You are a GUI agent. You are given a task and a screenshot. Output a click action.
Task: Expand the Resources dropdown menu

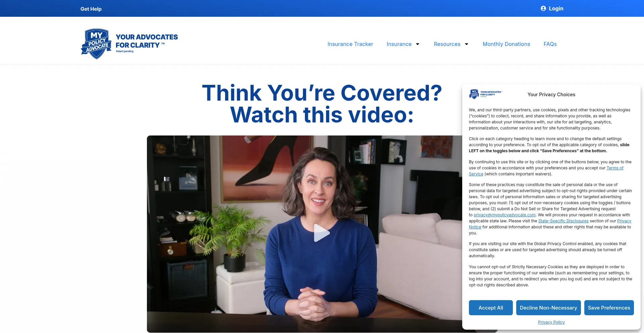tap(447, 44)
